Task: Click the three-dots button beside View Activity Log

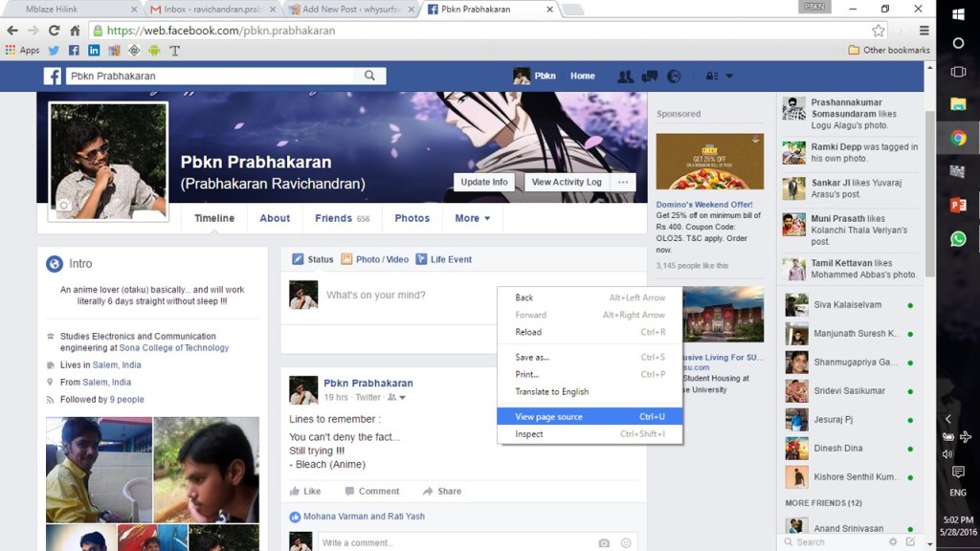Action: [x=623, y=182]
